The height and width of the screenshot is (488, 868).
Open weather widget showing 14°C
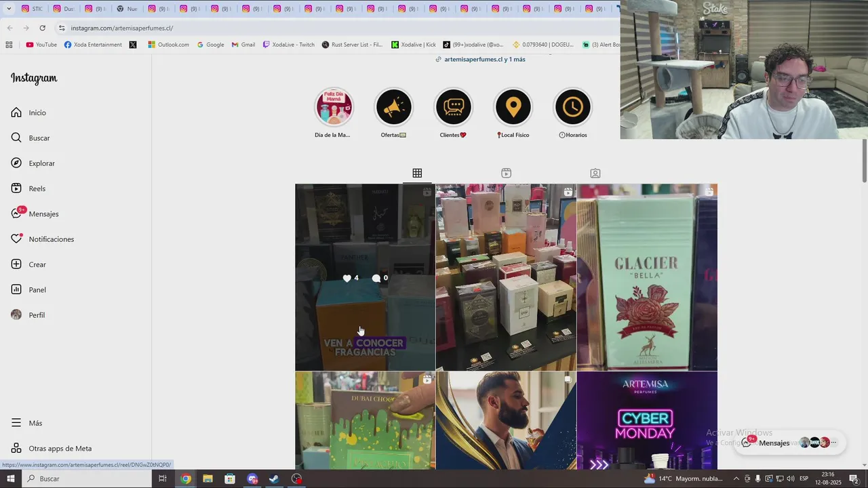[x=684, y=479]
